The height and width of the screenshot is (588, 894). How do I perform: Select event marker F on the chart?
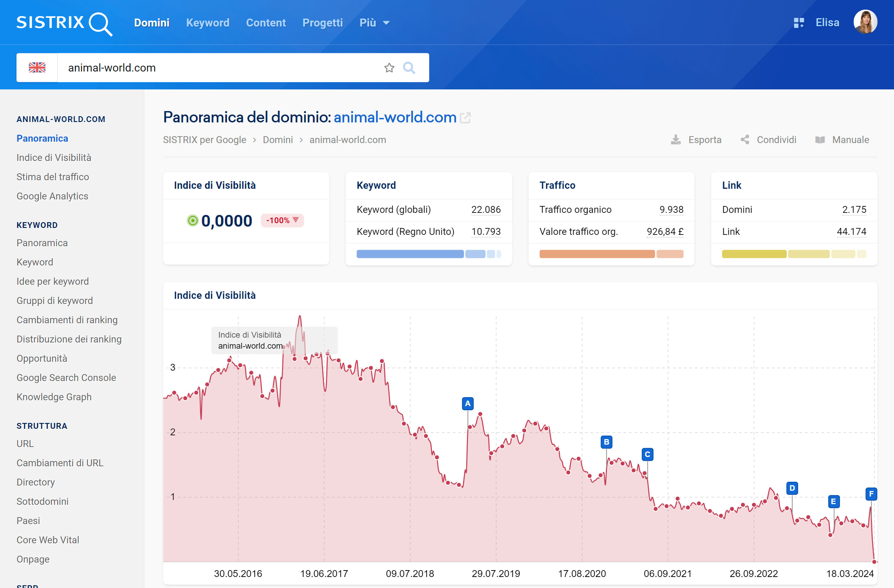tap(871, 494)
